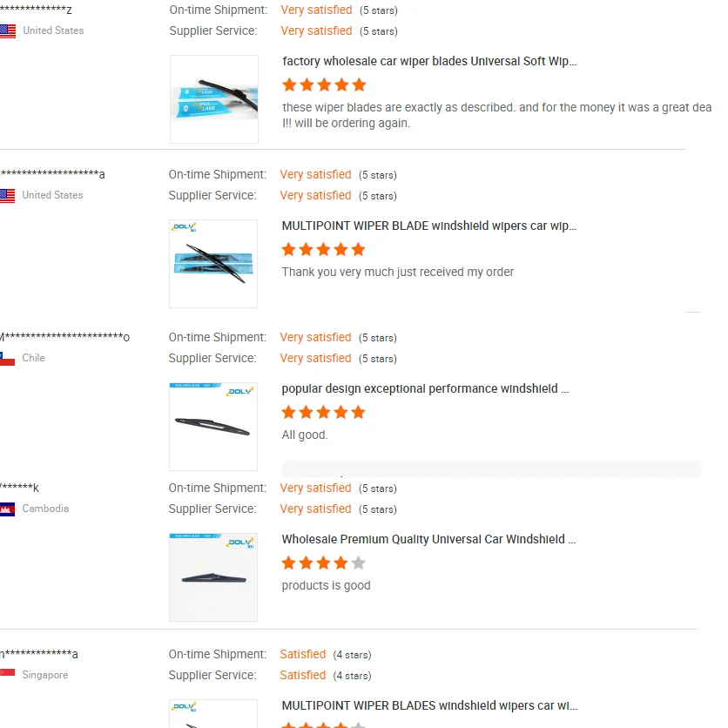This screenshot has width=728, height=728.
Task: Click the rear wiper thumbnail in Cambodia's review
Action: tap(213, 576)
